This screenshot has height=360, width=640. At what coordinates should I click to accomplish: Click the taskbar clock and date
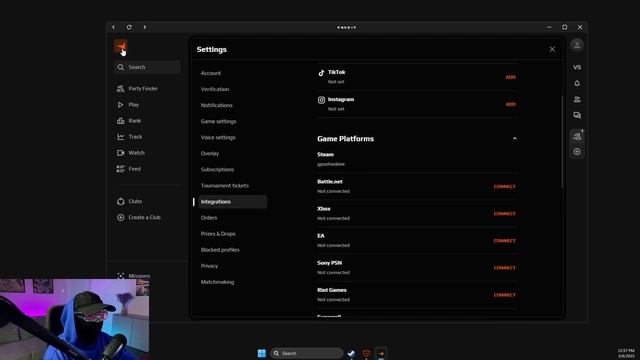(x=626, y=353)
